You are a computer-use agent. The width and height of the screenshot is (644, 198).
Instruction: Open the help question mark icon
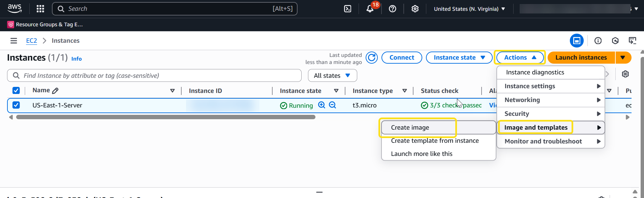(392, 9)
